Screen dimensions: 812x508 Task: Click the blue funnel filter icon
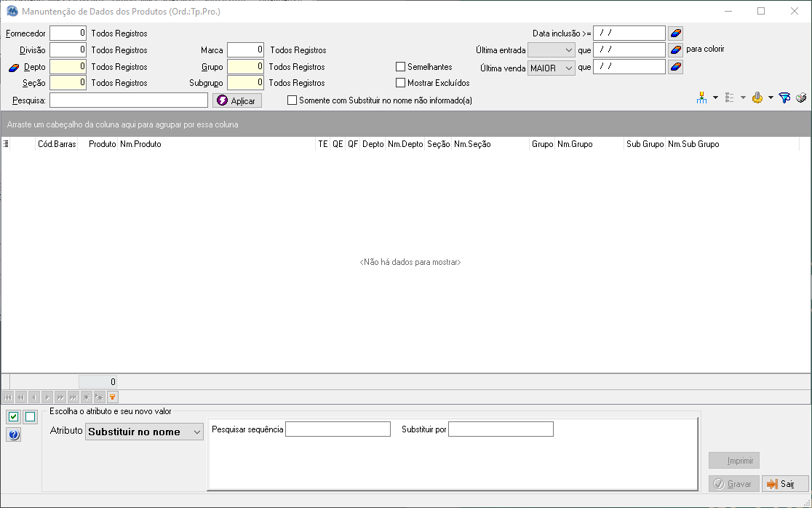(784, 98)
